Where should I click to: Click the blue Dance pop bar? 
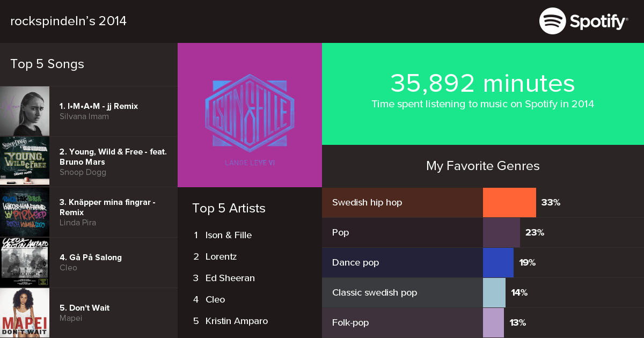[x=498, y=262]
